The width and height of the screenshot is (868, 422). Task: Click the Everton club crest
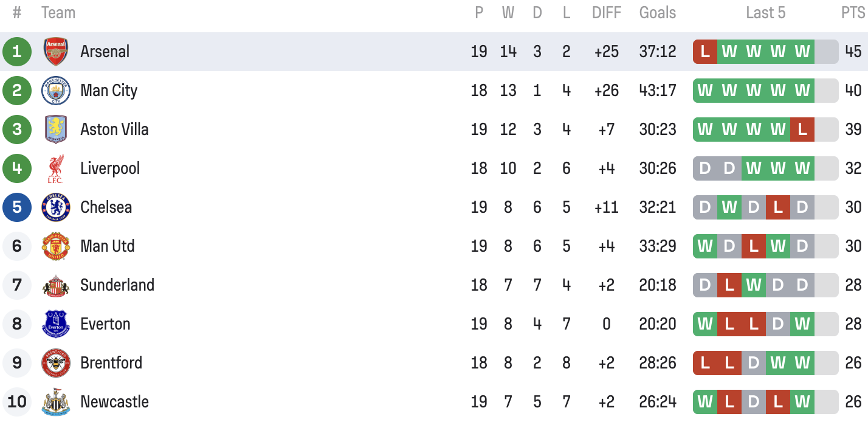[56, 324]
